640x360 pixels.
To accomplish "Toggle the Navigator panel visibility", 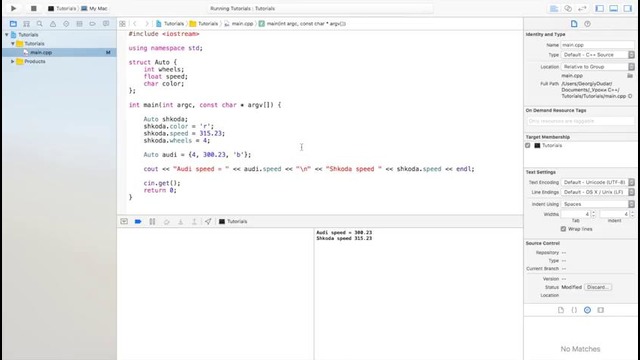I will (600, 8).
